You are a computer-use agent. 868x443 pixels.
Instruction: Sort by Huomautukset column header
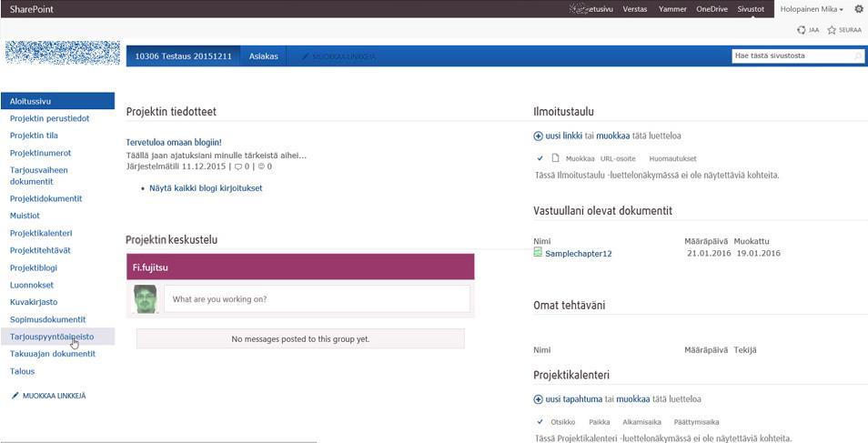672,158
